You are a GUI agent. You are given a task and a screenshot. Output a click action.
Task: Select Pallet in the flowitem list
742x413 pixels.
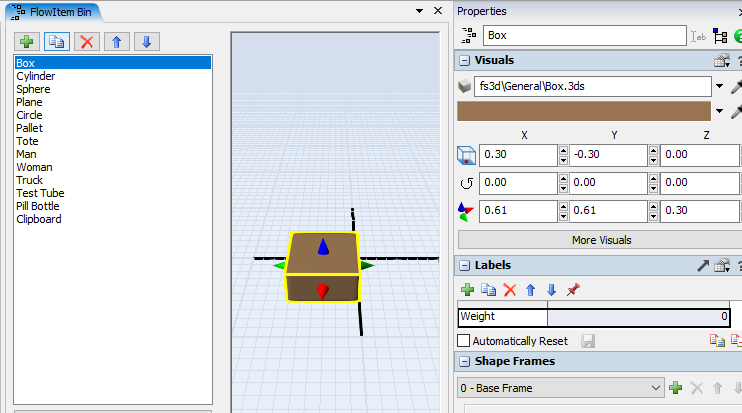click(30, 128)
